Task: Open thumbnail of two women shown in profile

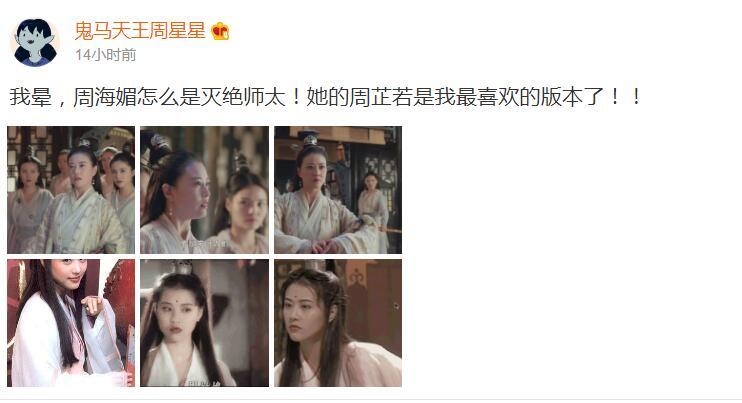Action: (x=204, y=190)
